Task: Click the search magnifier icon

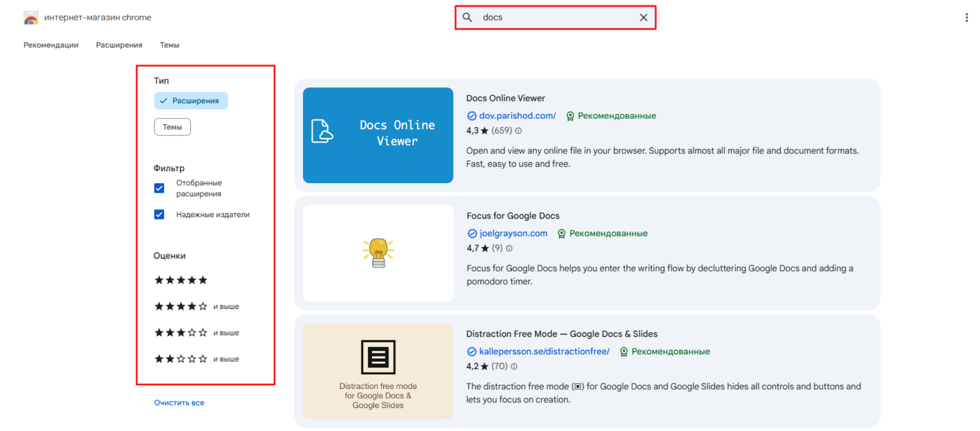Action: click(468, 18)
